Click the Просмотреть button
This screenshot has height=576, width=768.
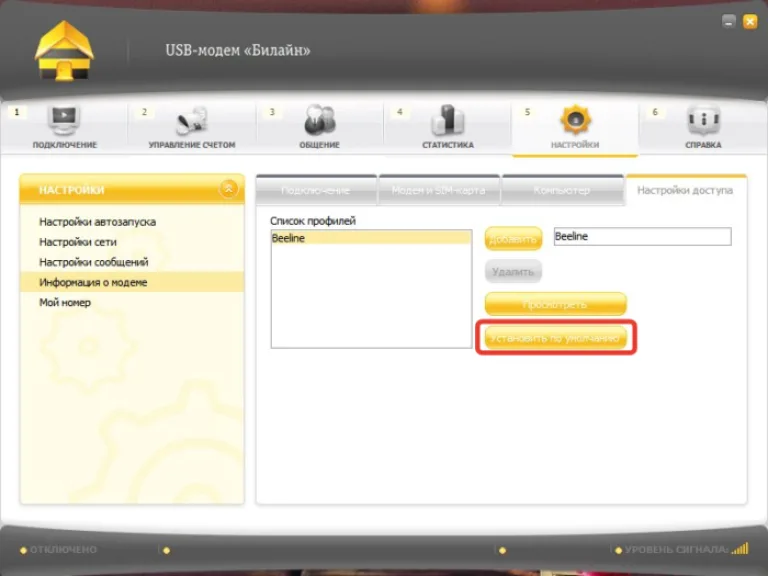[x=555, y=304]
